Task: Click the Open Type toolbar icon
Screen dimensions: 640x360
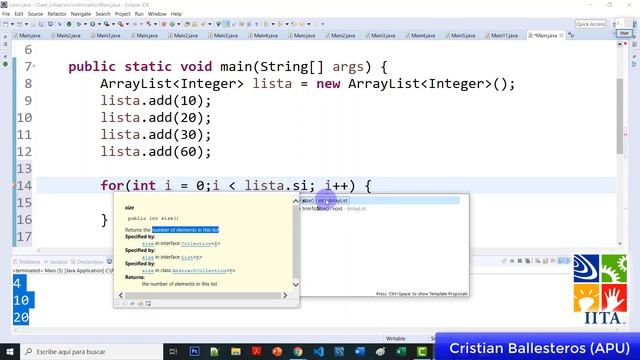Action: coord(186,24)
